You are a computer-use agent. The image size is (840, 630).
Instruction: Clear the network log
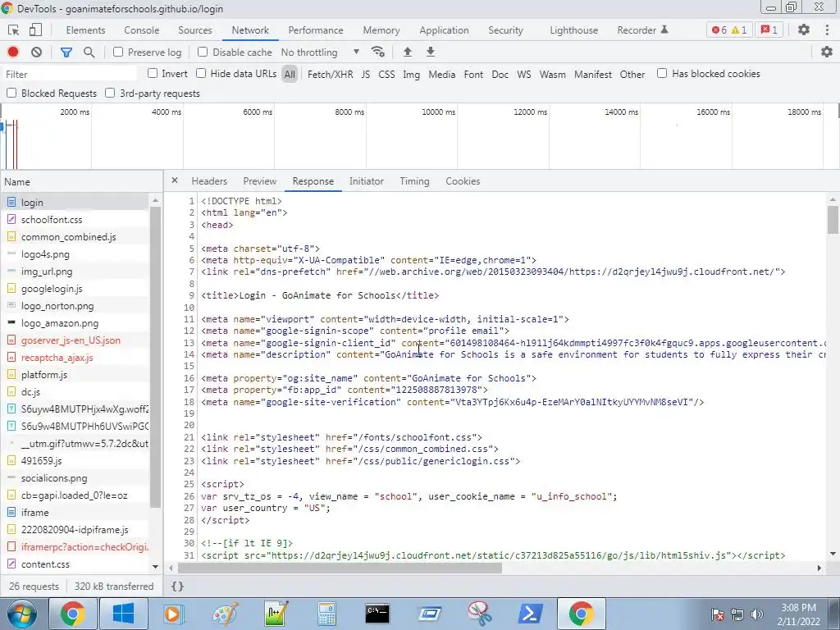pyautogui.click(x=36, y=52)
